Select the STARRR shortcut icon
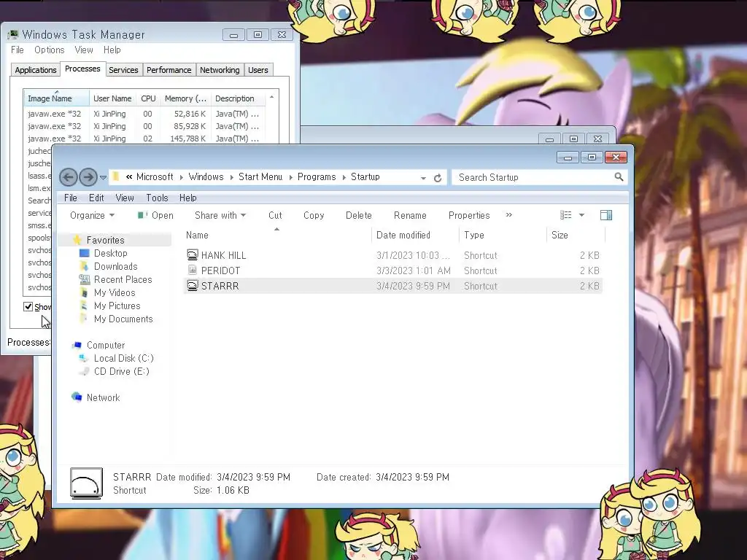The height and width of the screenshot is (560, 747). click(x=192, y=286)
